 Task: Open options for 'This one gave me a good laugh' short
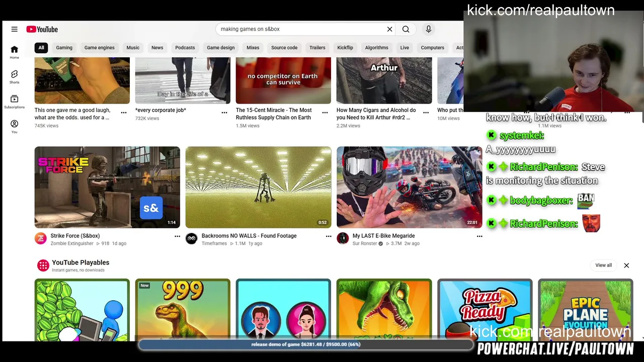tap(124, 113)
